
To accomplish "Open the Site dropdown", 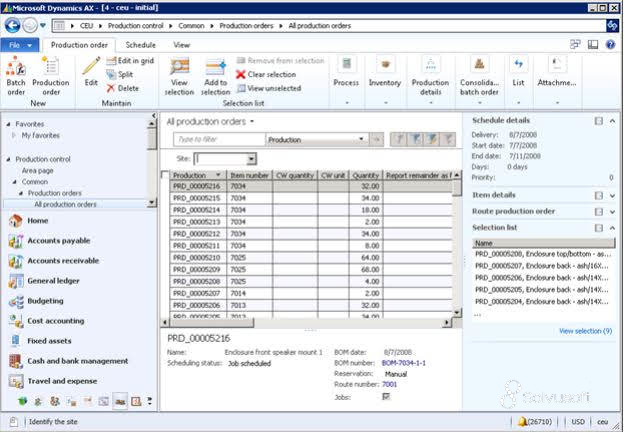I will click(251, 159).
